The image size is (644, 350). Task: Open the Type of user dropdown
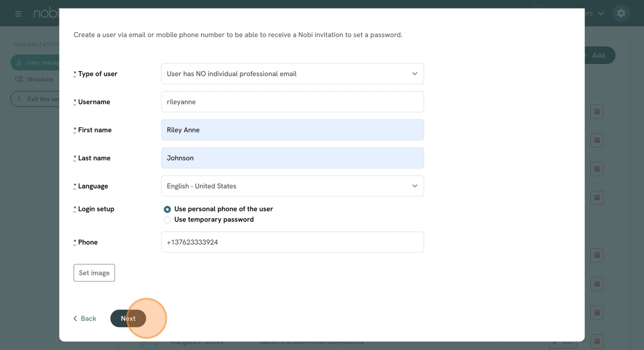[x=292, y=74]
